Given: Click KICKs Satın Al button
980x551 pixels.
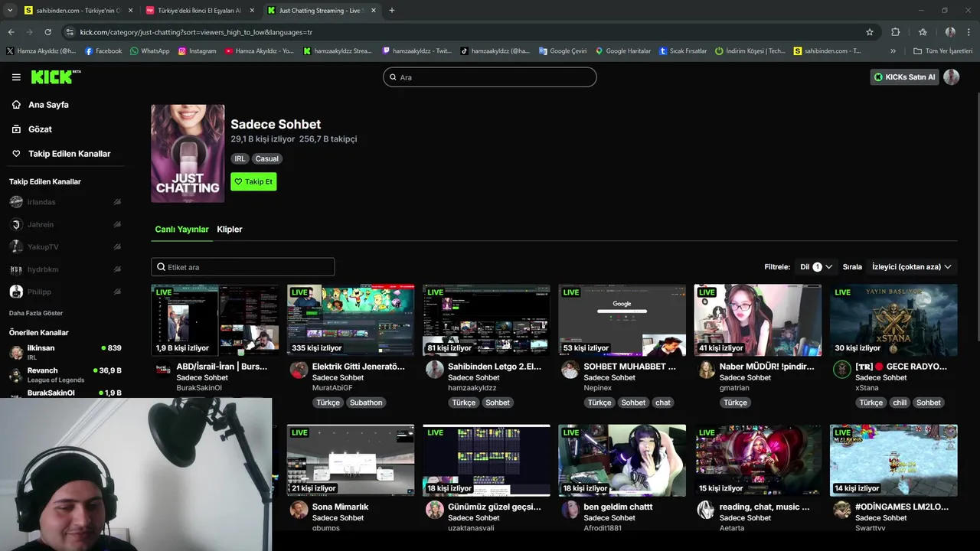Looking at the screenshot, I should pos(904,77).
